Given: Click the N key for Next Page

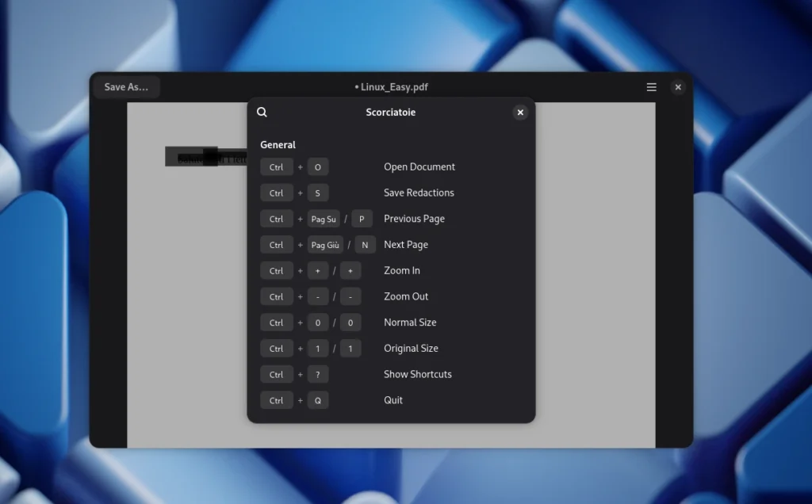Looking at the screenshot, I should tap(365, 245).
